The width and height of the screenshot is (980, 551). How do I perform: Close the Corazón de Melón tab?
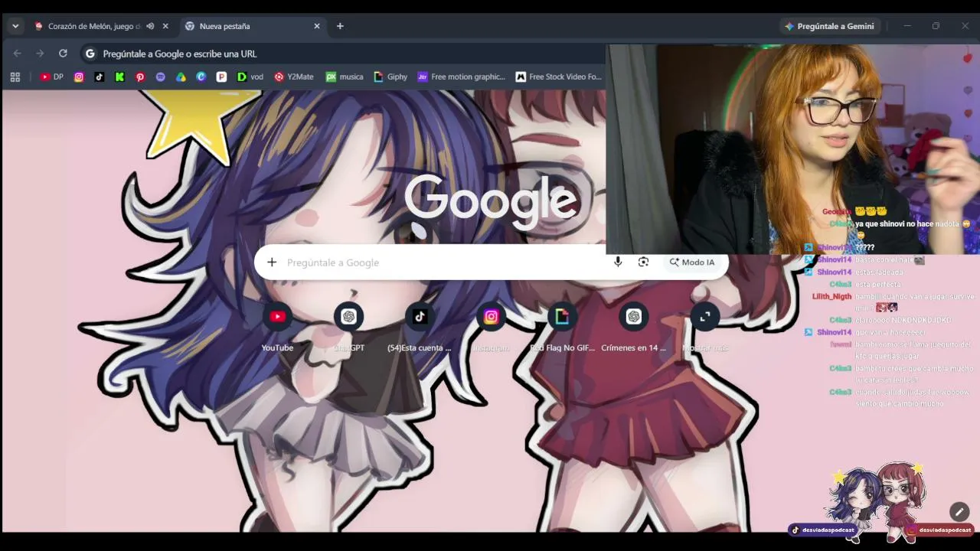pos(165,26)
